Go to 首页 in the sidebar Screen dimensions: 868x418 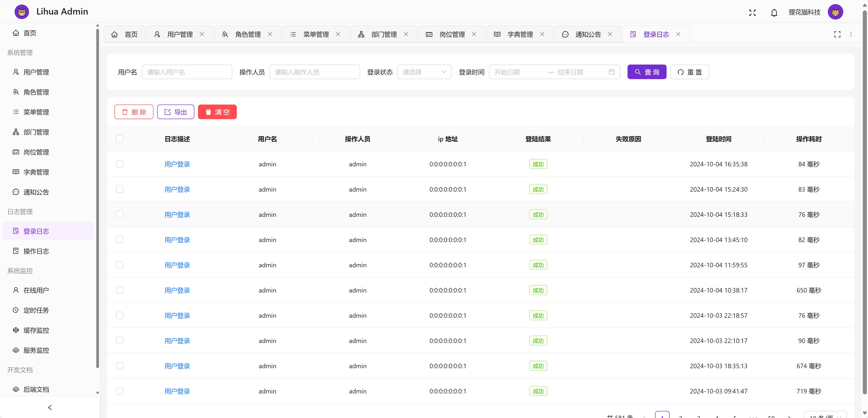click(48, 33)
